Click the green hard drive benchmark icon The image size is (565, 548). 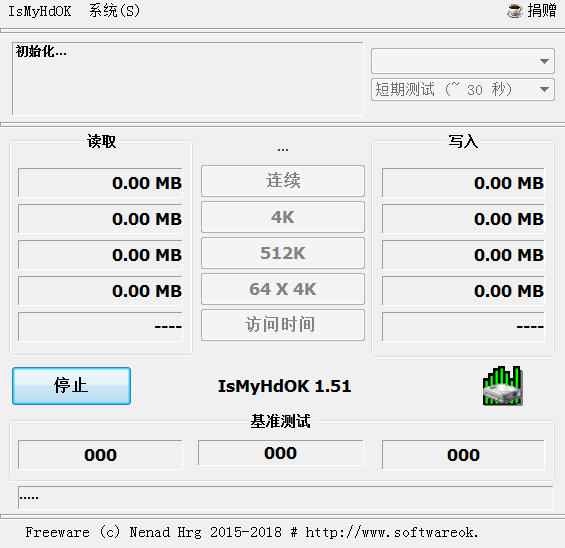pyautogui.click(x=503, y=386)
